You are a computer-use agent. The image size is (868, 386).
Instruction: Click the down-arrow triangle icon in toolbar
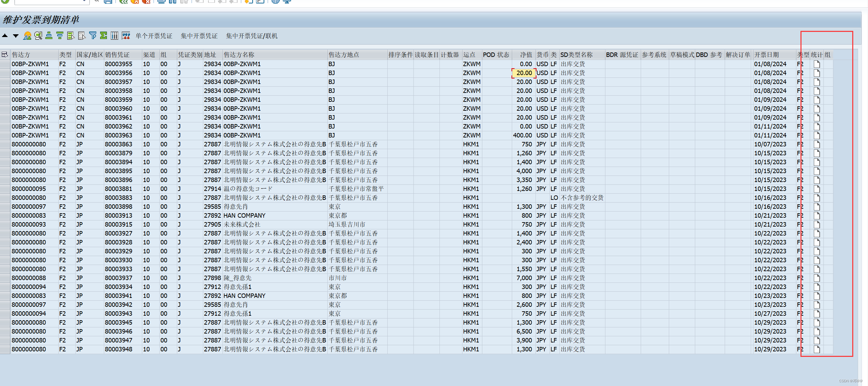[x=16, y=36]
